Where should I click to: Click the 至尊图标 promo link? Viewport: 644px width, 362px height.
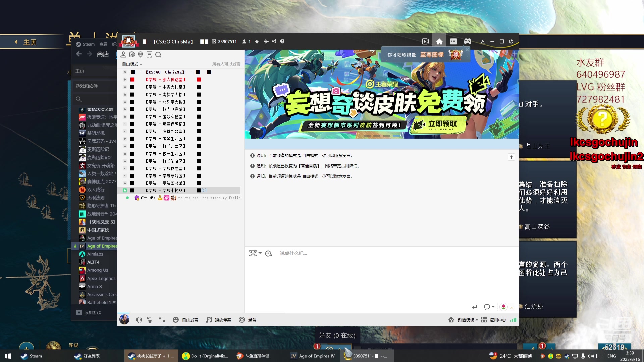[432, 55]
